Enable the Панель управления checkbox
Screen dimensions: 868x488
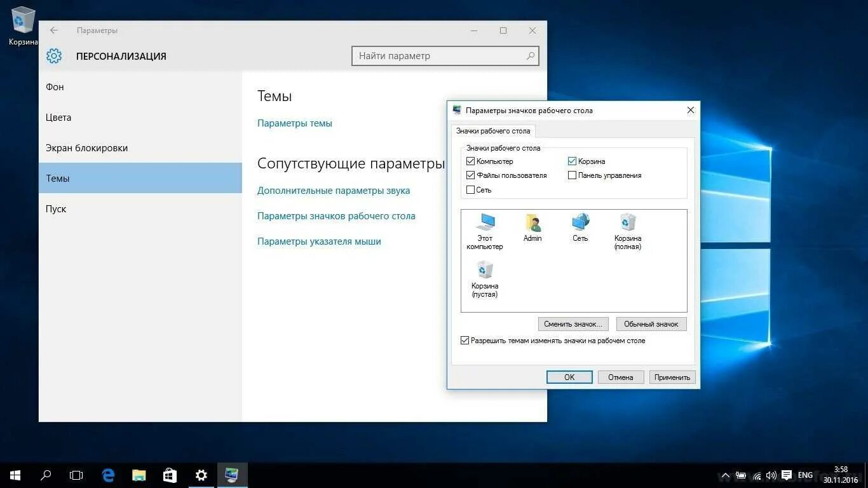(572, 175)
